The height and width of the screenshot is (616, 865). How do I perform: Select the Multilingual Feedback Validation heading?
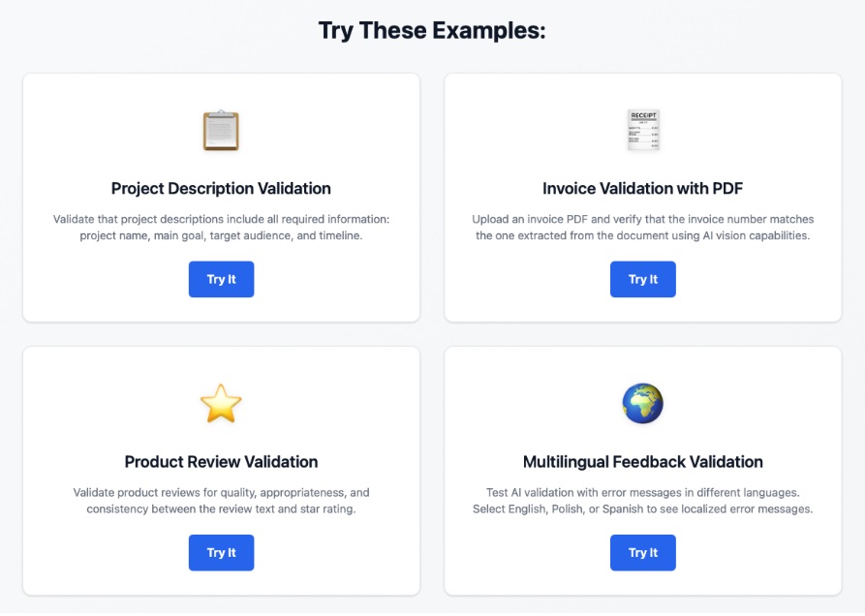click(x=642, y=462)
